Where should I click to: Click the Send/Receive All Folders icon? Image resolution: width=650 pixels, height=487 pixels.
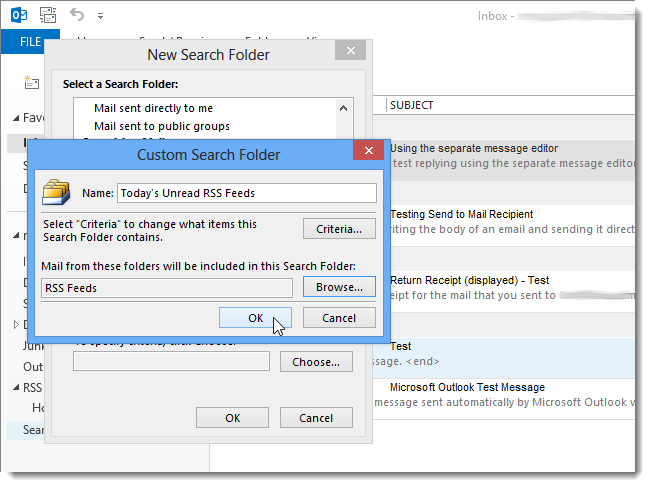pyautogui.click(x=48, y=15)
